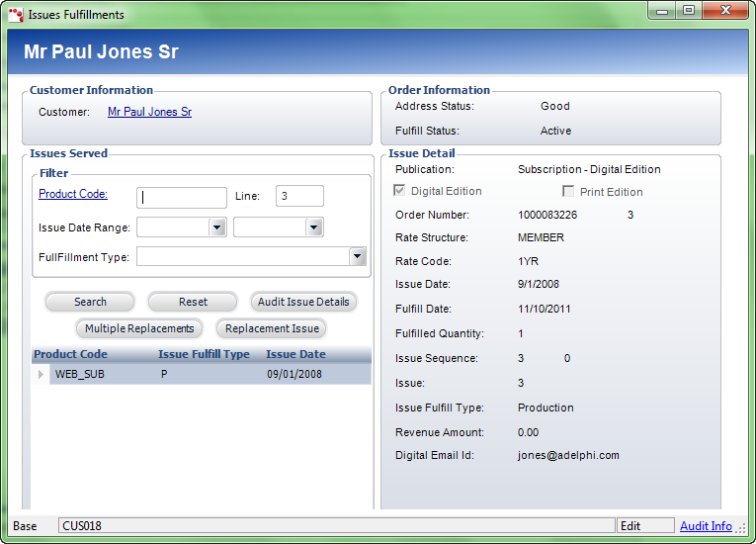The width and height of the screenshot is (756, 544).
Task: Open the Mr Paul Jones Sr customer link
Action: pyautogui.click(x=149, y=112)
